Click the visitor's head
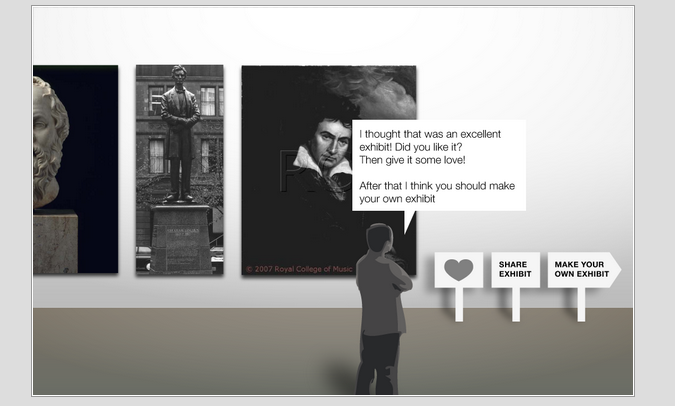The height and width of the screenshot is (406, 675). coord(379,238)
